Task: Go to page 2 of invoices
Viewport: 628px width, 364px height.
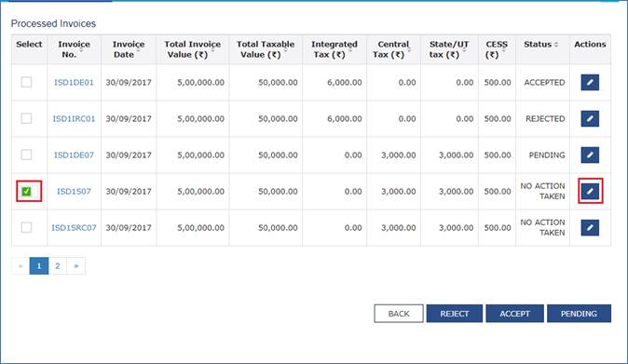Action: [58, 265]
